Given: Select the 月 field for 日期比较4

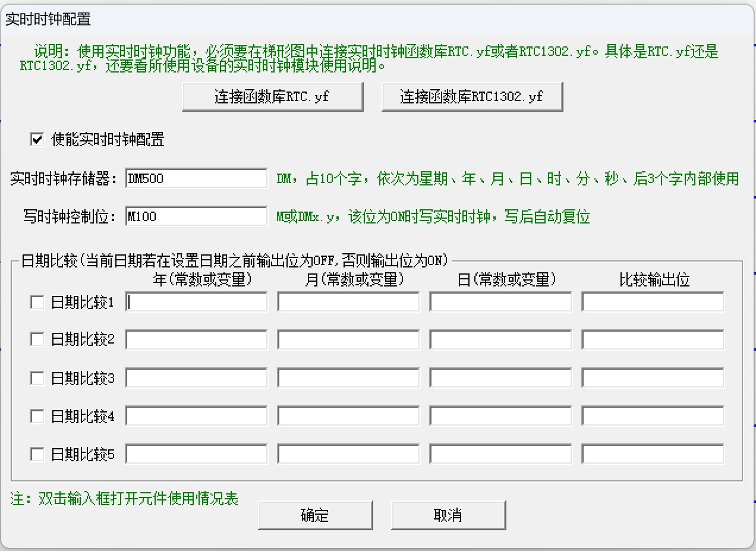Looking at the screenshot, I should point(348,416).
